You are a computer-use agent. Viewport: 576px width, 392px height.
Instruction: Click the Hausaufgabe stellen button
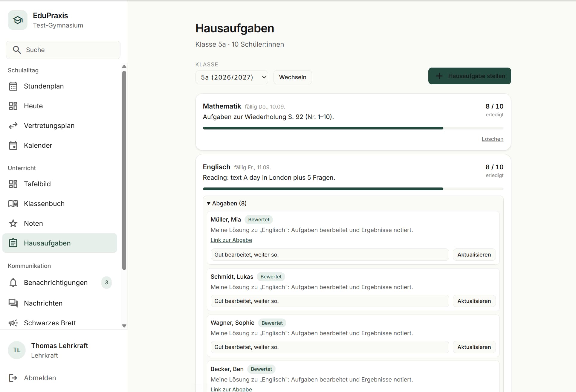point(470,76)
